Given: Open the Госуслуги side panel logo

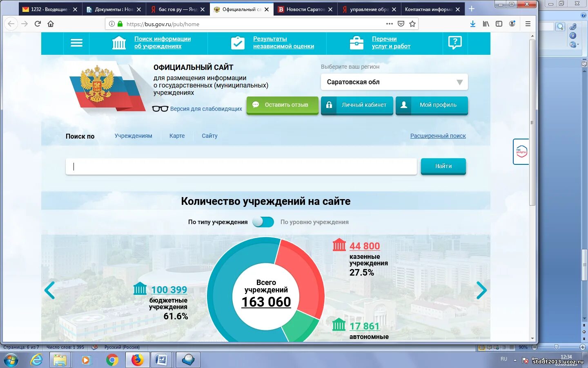Looking at the screenshot, I should tap(521, 151).
